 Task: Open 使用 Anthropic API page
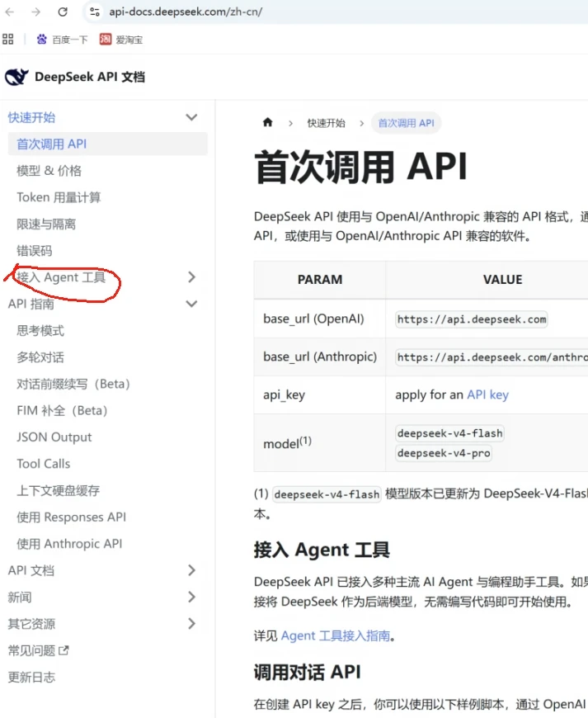point(69,544)
